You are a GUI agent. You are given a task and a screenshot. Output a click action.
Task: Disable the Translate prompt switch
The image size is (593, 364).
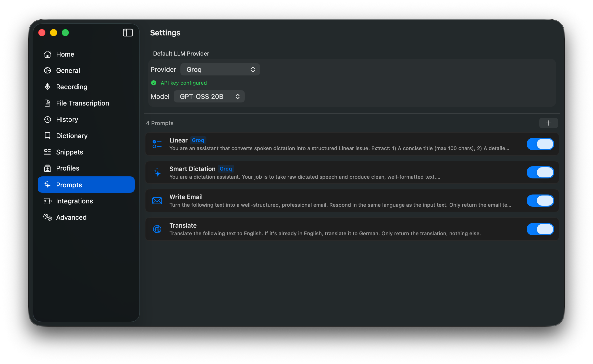click(x=540, y=229)
